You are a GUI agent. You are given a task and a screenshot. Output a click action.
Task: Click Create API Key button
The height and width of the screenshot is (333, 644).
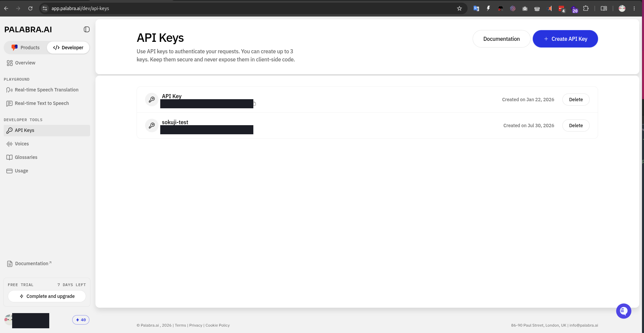click(565, 39)
